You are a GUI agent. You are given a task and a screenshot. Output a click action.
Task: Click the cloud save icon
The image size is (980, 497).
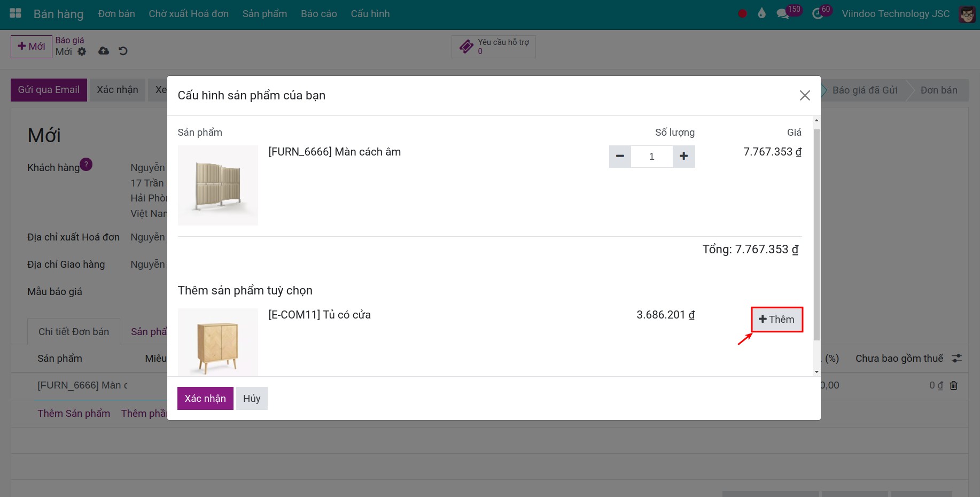pyautogui.click(x=104, y=51)
